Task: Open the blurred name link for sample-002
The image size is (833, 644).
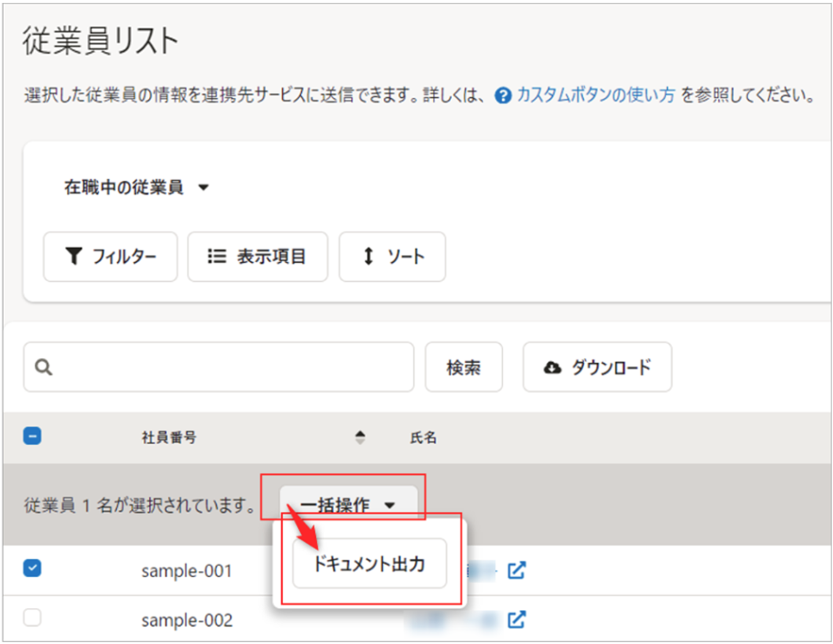Action: [x=456, y=620]
